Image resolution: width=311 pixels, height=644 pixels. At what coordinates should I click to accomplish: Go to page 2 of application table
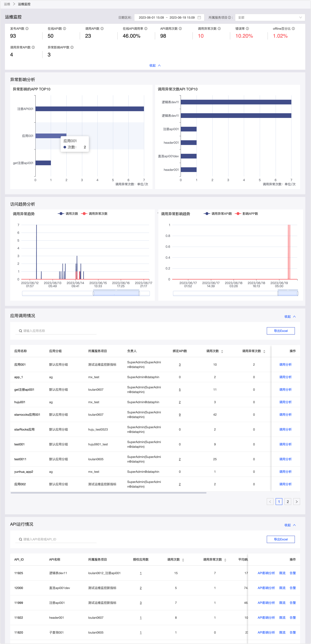tap(288, 501)
